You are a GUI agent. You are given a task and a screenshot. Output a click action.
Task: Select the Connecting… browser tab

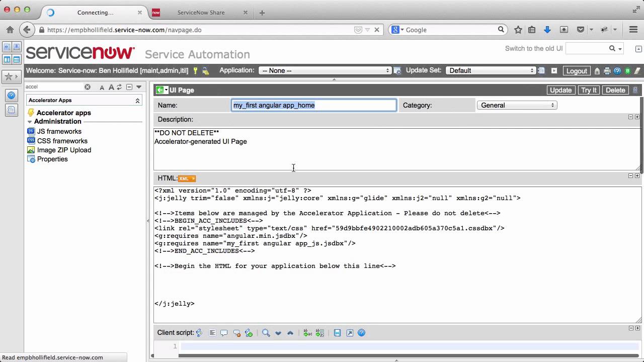click(95, 13)
